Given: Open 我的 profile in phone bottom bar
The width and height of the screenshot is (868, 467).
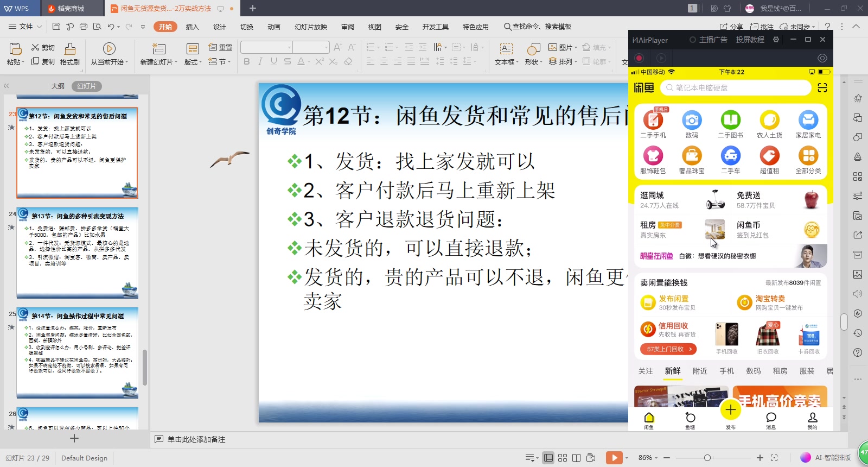Looking at the screenshot, I should (812, 420).
